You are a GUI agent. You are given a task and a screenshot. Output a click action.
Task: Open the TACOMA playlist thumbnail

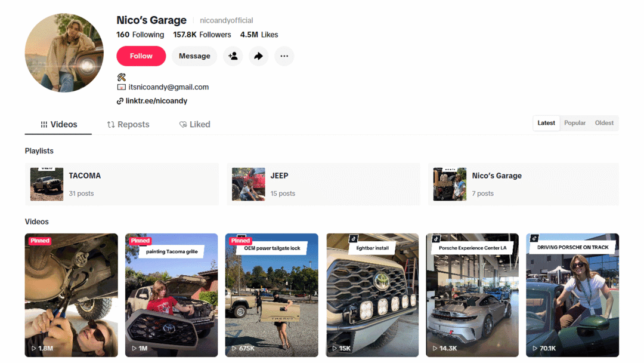(47, 184)
